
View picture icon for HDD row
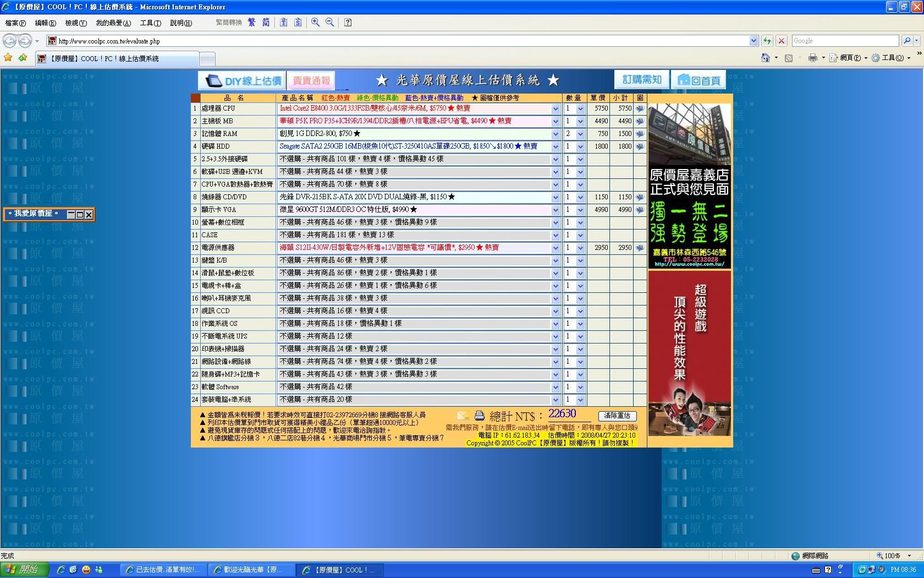640,146
